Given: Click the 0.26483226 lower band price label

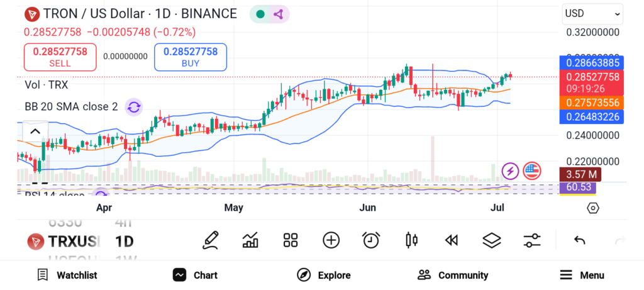Looking at the screenshot, I should tap(592, 116).
